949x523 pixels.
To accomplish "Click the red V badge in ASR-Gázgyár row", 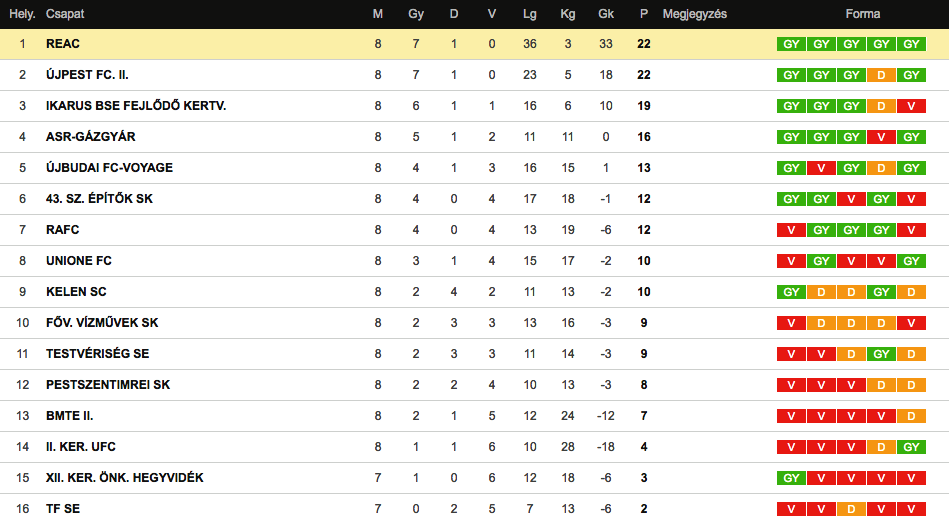I will coord(881,137).
